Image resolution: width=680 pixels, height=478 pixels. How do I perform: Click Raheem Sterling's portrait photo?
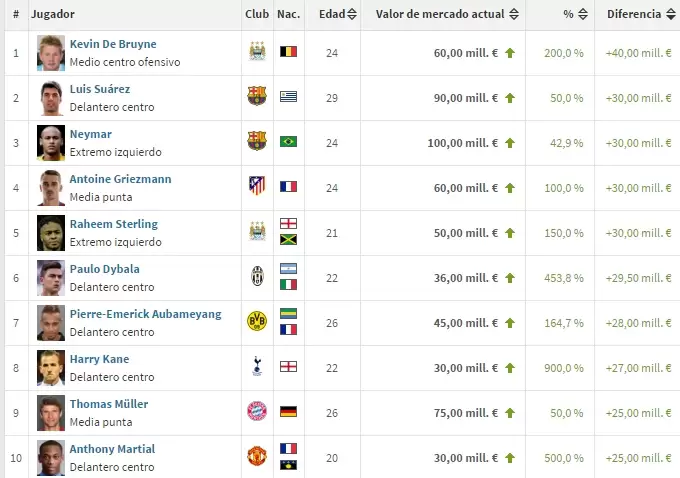51,232
